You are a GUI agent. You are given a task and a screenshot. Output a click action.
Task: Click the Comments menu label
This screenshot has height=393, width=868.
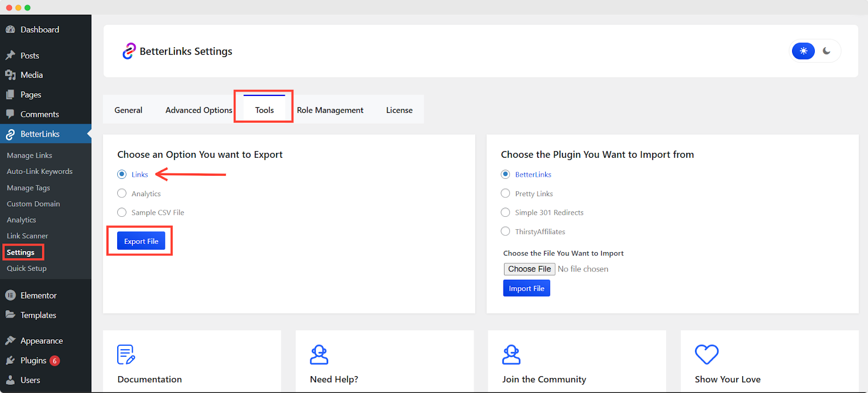pyautogui.click(x=40, y=114)
